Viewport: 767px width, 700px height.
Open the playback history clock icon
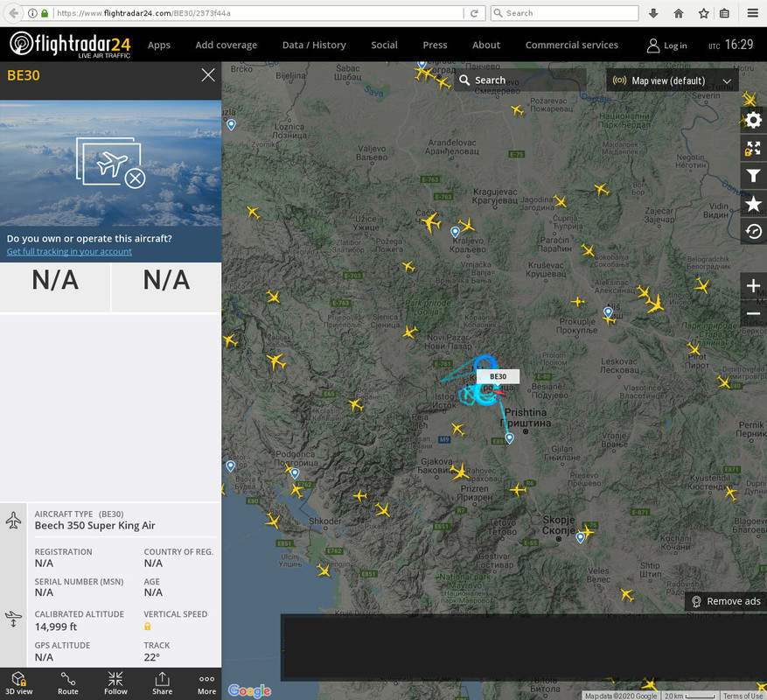point(753,231)
